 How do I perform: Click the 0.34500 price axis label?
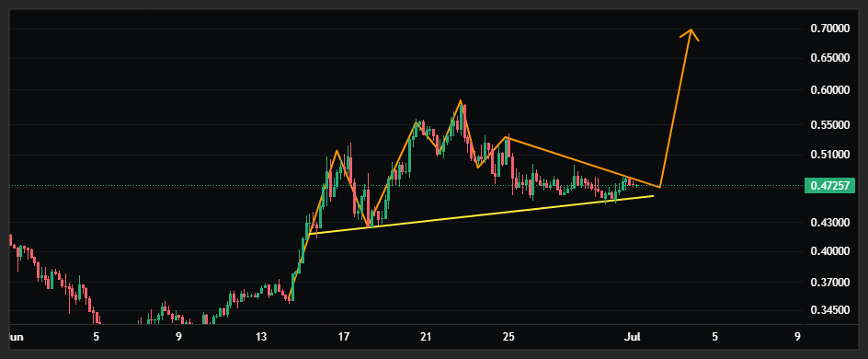[x=829, y=311]
